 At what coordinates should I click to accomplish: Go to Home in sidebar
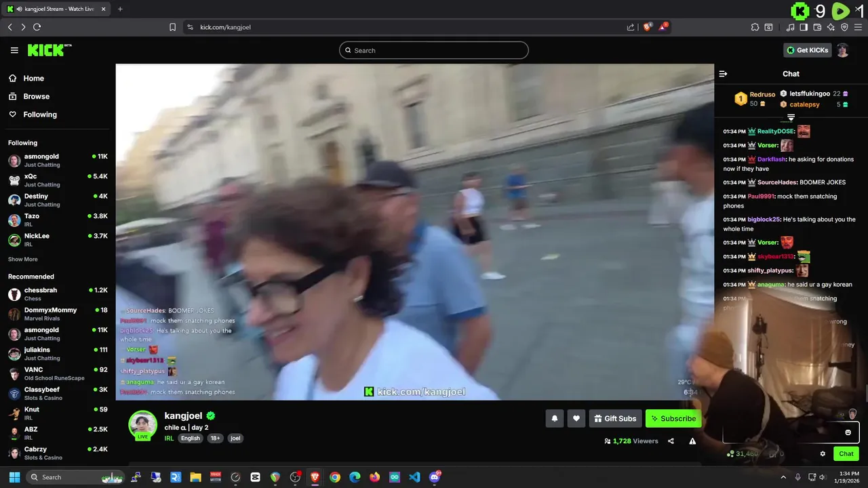(27, 79)
